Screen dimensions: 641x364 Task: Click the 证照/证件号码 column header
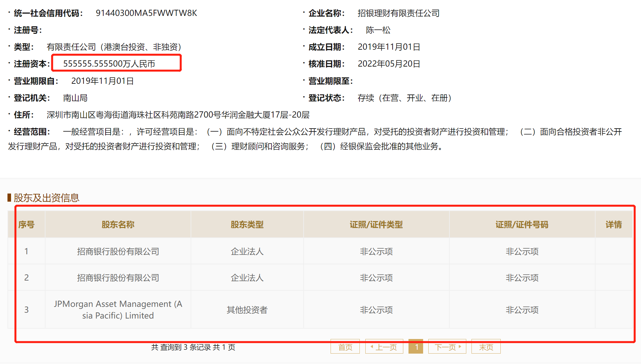(522, 224)
